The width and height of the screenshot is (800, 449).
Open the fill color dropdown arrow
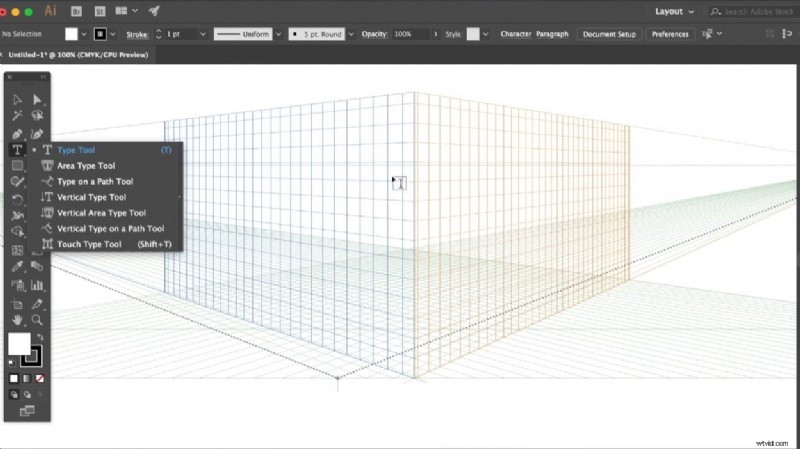pyautogui.click(x=84, y=34)
